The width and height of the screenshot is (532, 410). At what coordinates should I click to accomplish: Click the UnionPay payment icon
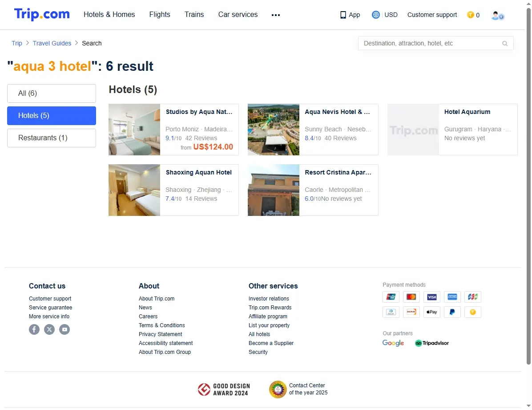391,297
